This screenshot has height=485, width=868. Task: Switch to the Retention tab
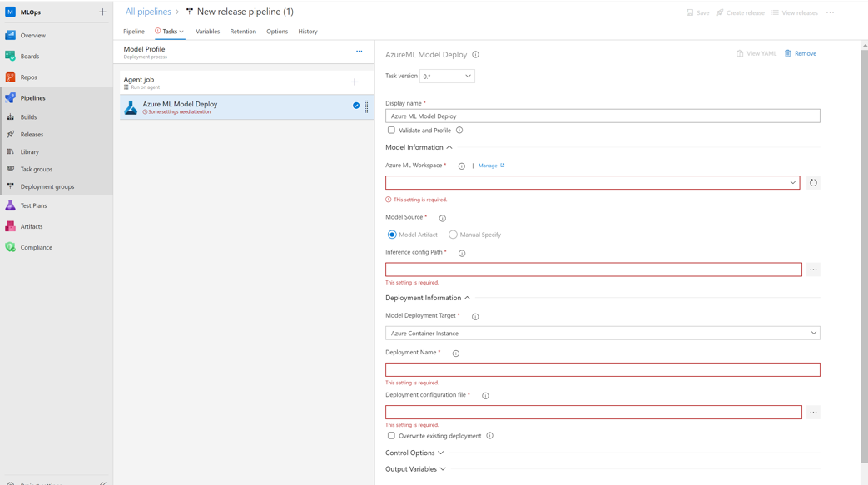(x=243, y=32)
